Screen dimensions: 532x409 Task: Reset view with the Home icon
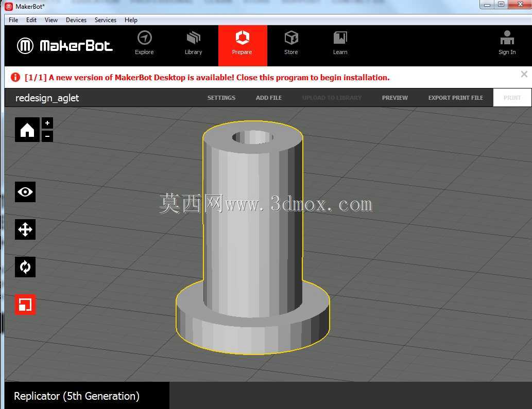[27, 130]
